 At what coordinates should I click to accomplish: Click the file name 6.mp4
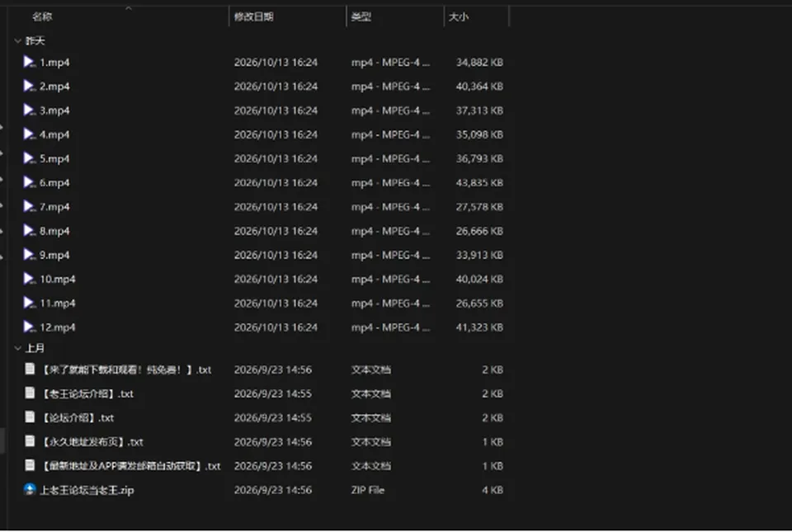54,183
